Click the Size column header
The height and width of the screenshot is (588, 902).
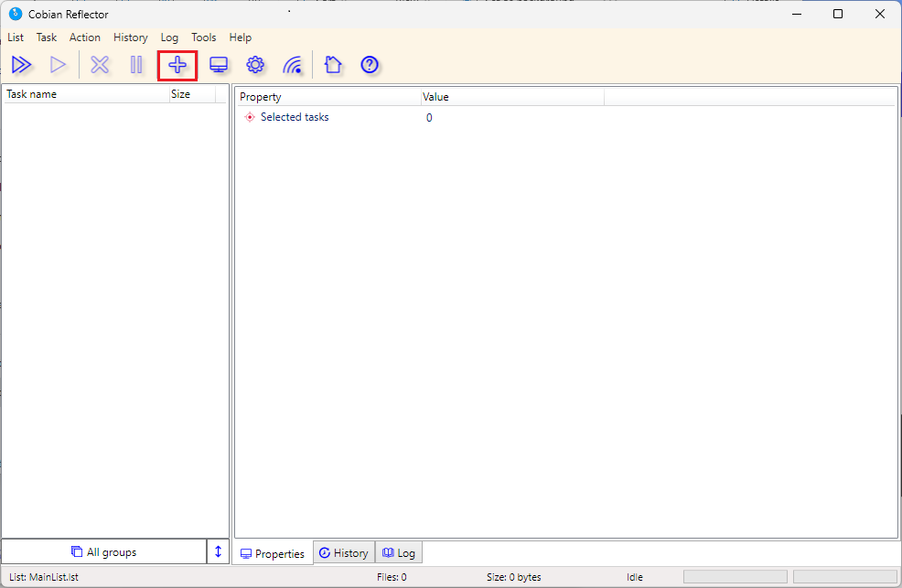coord(192,94)
